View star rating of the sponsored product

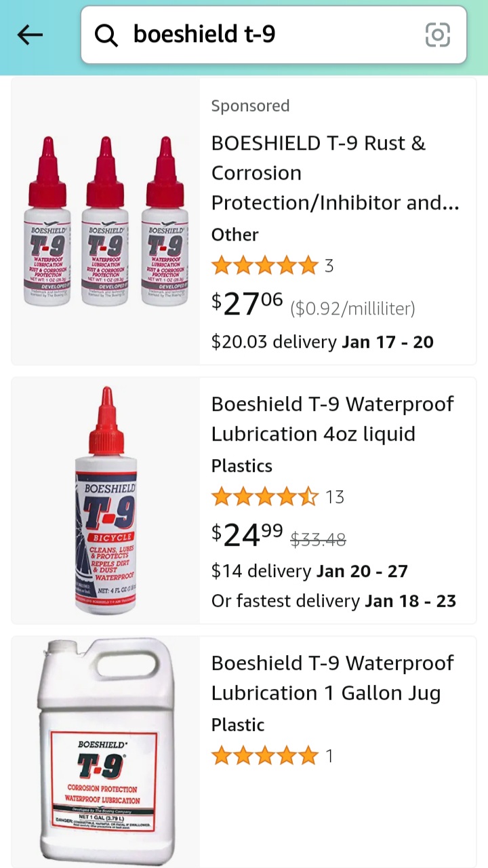tap(264, 265)
